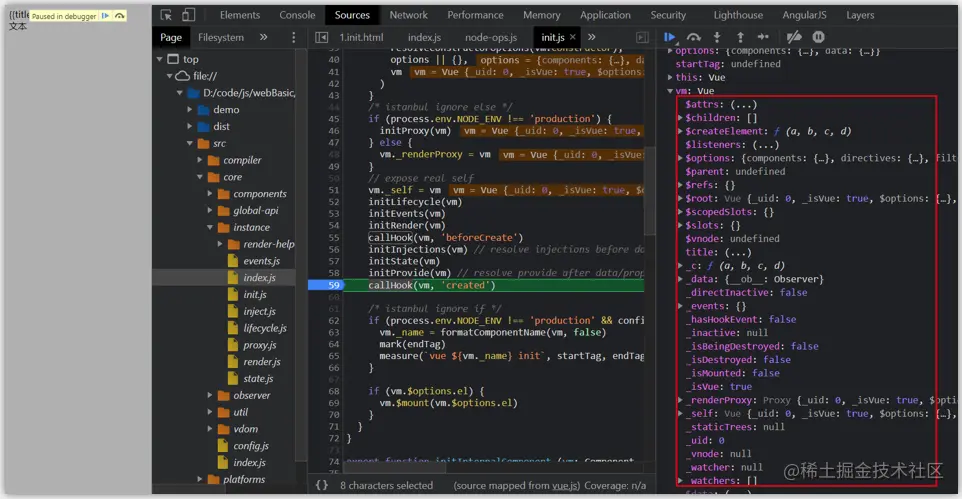Collapse the vm: Vue scope variable
Image resolution: width=962 pixels, height=499 pixels.
pos(670,91)
